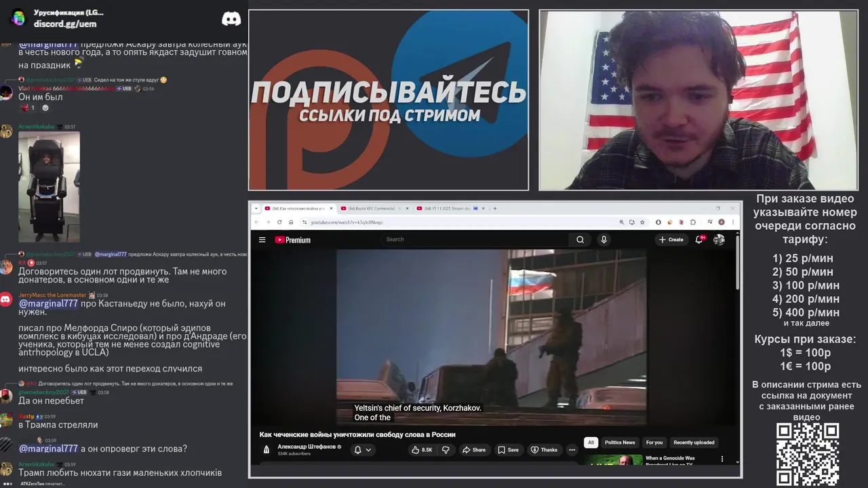Click the zoom magnifier icon in address bar
868x488 pixels.
click(621, 222)
